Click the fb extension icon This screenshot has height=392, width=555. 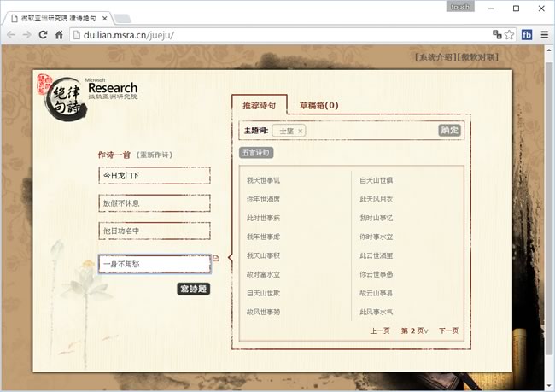pyautogui.click(x=527, y=35)
